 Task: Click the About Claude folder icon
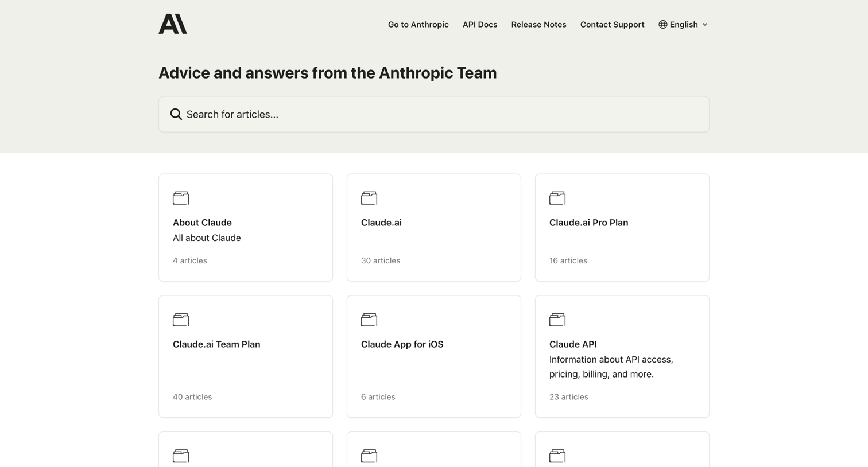point(181,198)
